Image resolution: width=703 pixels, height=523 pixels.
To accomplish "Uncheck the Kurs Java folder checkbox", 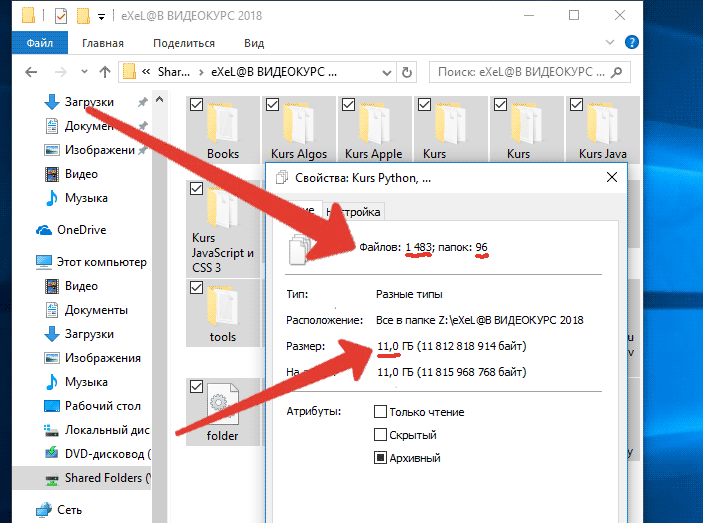I will (x=576, y=105).
